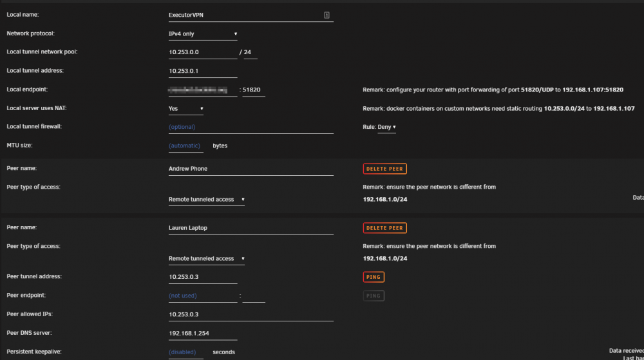The image size is (644, 360).
Task: Click the blurred Local endpoint host field
Action: [203, 90]
